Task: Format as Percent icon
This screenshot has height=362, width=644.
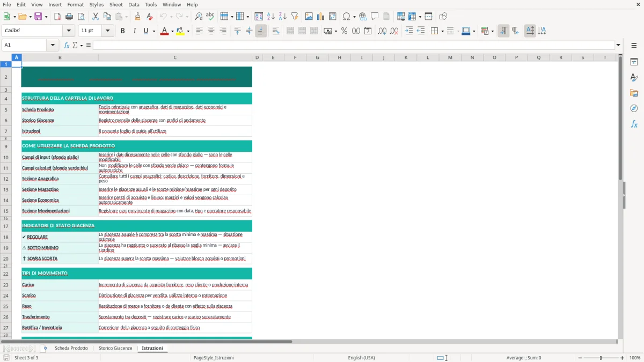Action: click(344, 31)
